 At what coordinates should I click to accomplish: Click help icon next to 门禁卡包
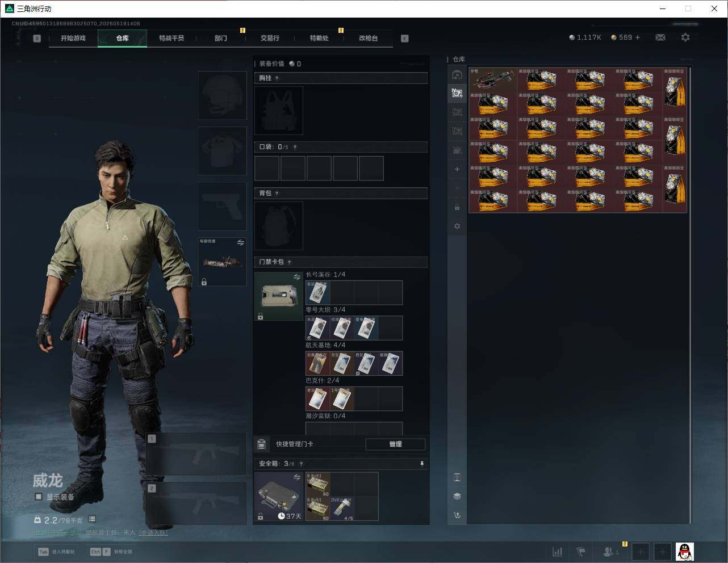(290, 262)
